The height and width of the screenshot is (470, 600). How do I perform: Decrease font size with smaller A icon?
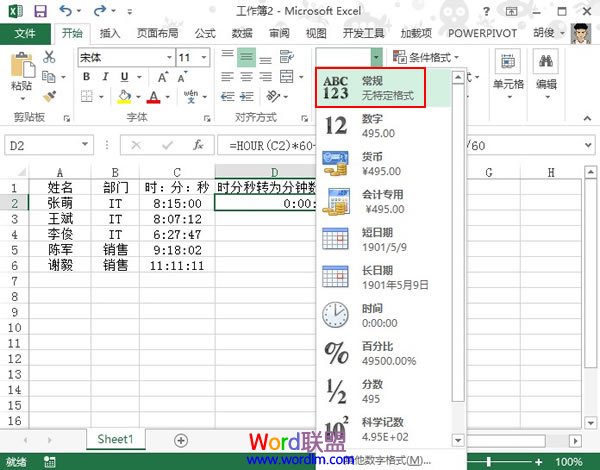tap(182, 77)
